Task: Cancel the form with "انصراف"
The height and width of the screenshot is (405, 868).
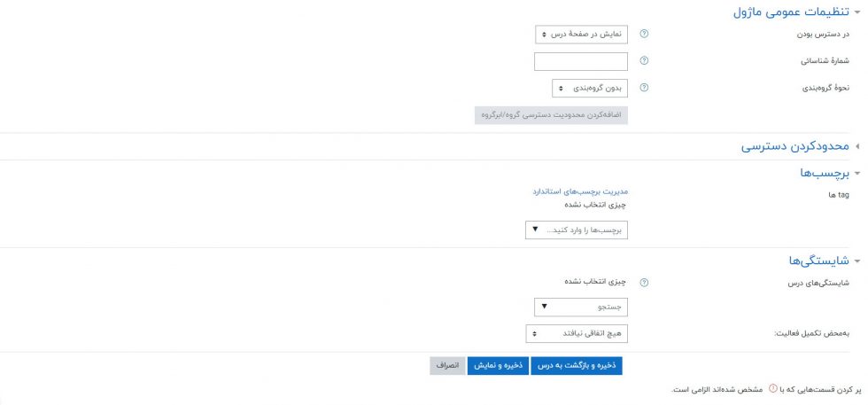Action: coord(447,365)
